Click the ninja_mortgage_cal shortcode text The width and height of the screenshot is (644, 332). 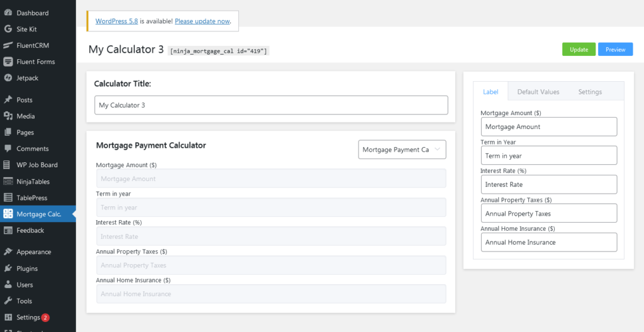click(218, 51)
